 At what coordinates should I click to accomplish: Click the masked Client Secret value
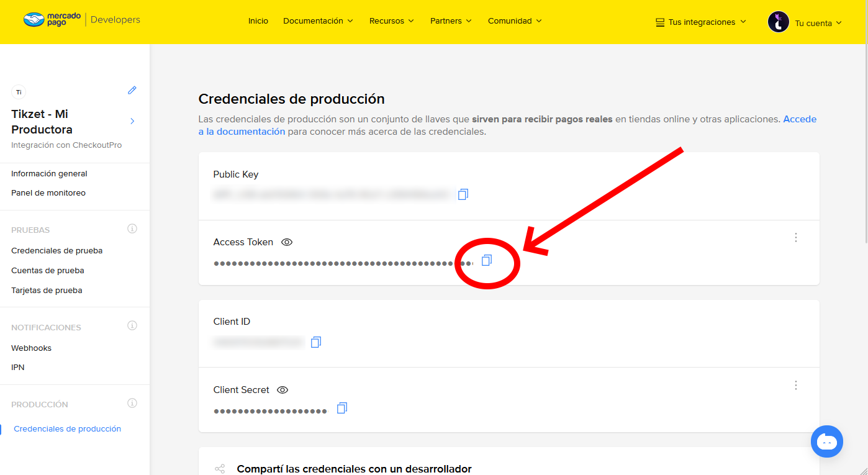pos(270,411)
